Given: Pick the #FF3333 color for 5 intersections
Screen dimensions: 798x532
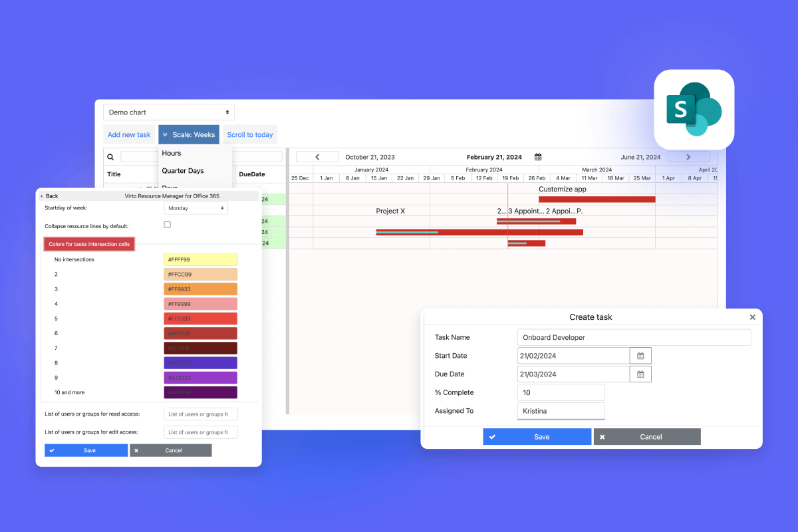Looking at the screenshot, I should [x=200, y=319].
